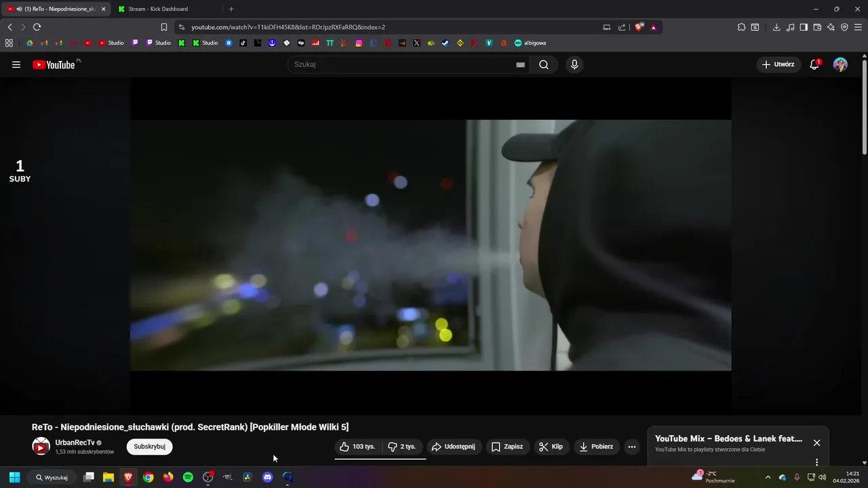Open the Windows Start menu
This screenshot has height=488, width=868.
14,477
